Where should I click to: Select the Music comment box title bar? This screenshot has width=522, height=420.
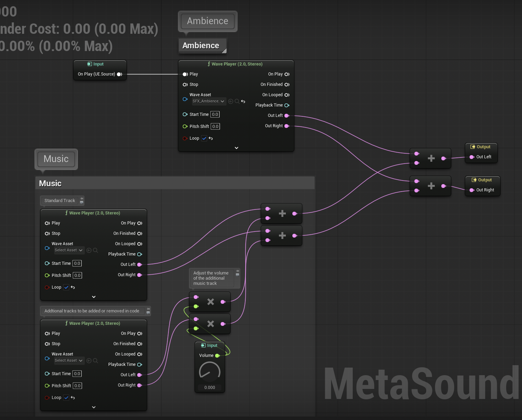(175, 183)
